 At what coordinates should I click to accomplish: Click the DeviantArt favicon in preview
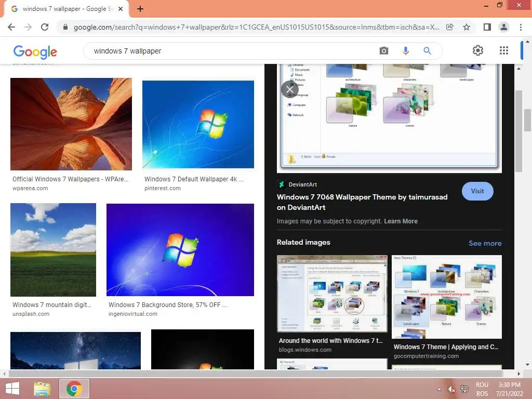point(281,184)
